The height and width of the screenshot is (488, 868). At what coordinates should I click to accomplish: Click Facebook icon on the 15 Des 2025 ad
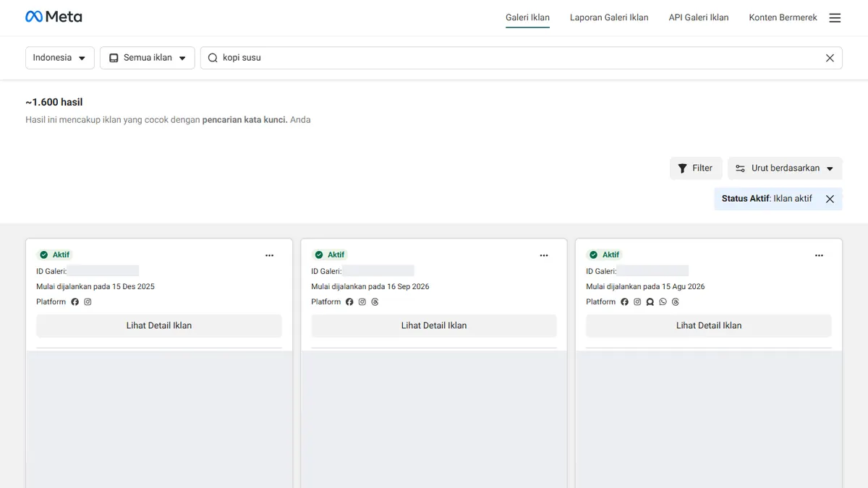tap(75, 302)
